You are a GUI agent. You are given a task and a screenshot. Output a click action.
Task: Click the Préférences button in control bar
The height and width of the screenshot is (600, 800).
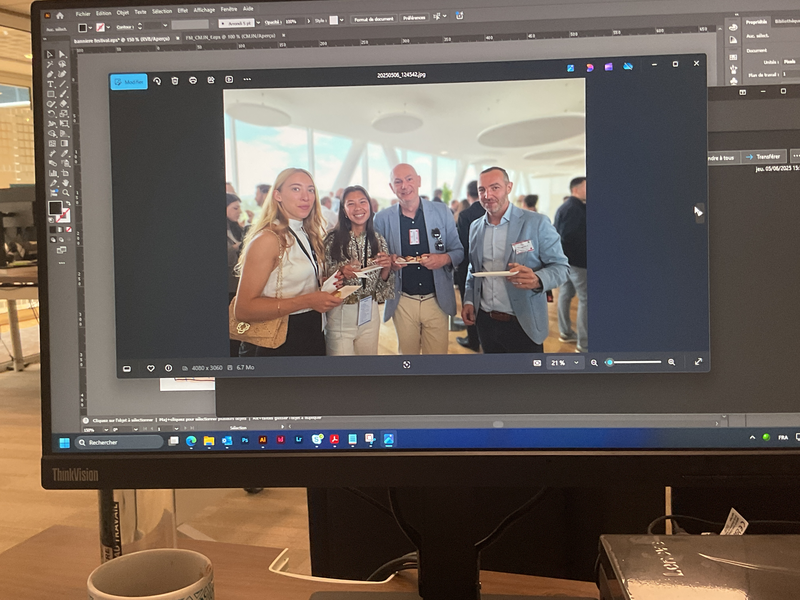pos(414,18)
